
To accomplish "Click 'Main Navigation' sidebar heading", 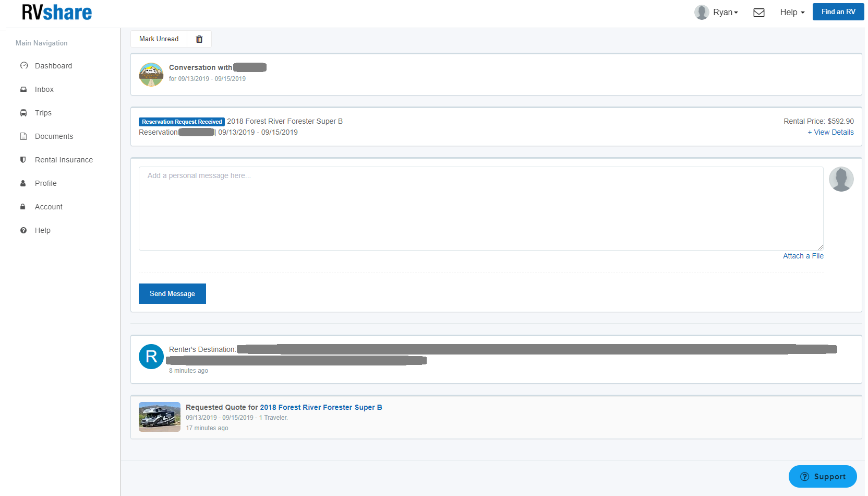I will 42,43.
